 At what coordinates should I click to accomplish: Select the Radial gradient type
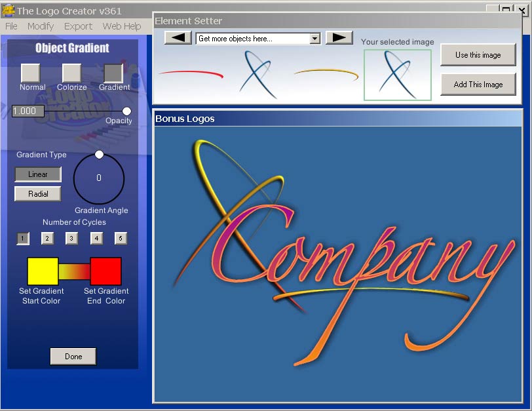click(38, 194)
